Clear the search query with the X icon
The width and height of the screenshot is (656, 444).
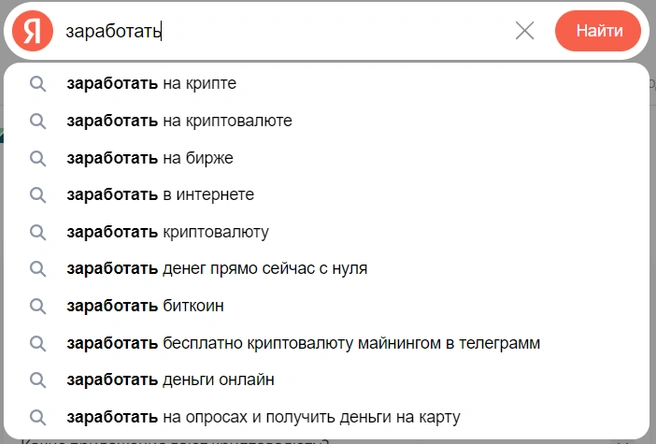point(525,31)
